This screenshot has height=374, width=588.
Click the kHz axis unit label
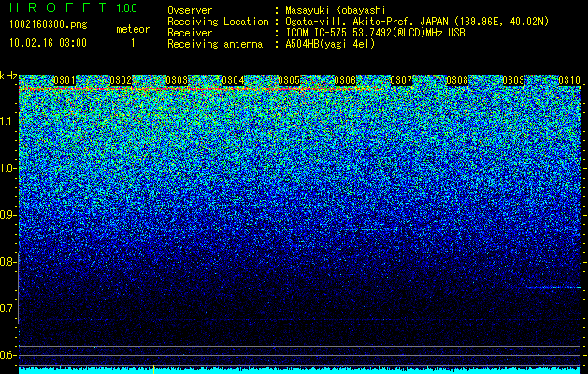[8, 76]
